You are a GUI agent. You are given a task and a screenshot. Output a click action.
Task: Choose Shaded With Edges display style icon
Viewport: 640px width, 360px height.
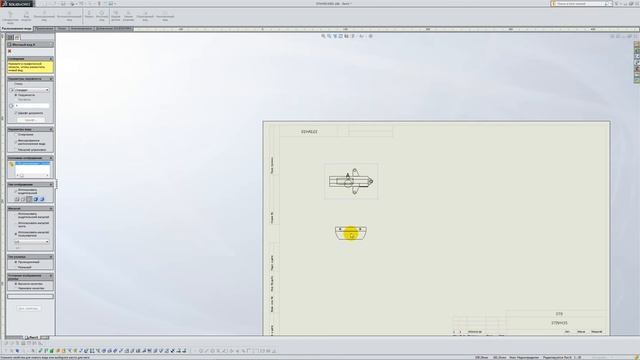(x=36, y=199)
